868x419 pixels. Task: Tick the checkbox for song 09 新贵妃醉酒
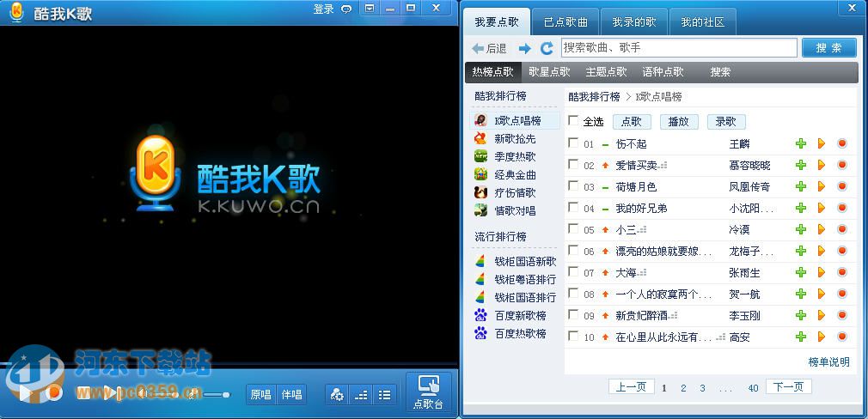[573, 314]
